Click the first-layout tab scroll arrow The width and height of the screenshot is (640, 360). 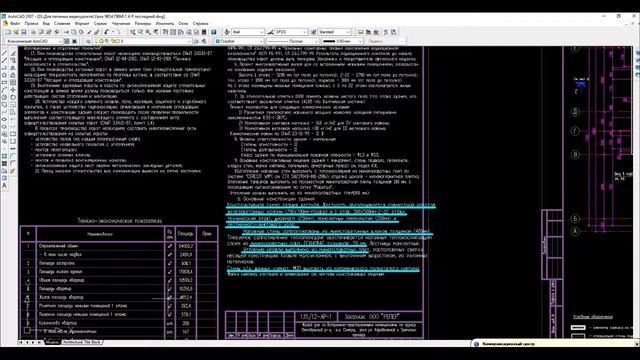21,342
